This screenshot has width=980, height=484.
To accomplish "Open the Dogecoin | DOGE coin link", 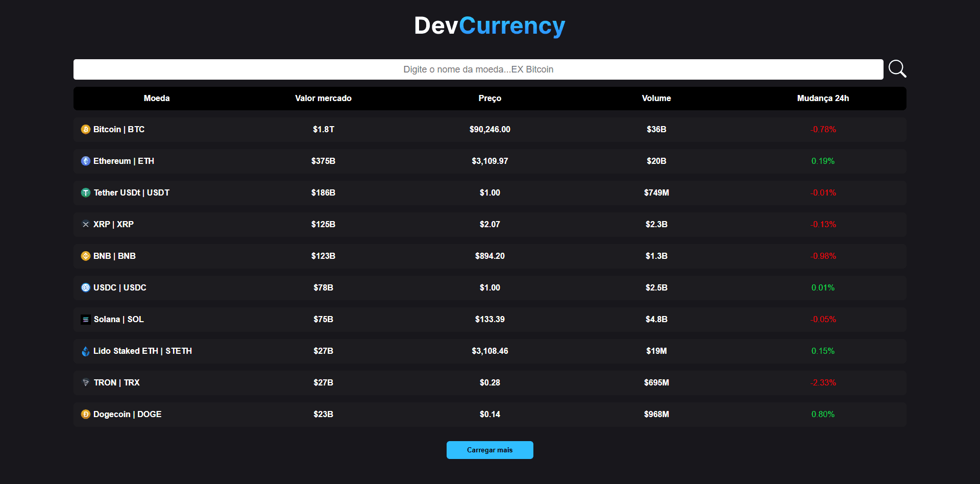I will click(127, 415).
